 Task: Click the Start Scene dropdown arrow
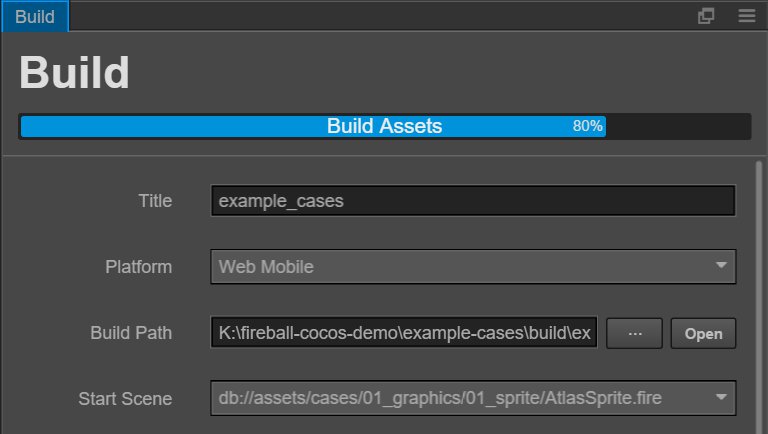pyautogui.click(x=721, y=398)
